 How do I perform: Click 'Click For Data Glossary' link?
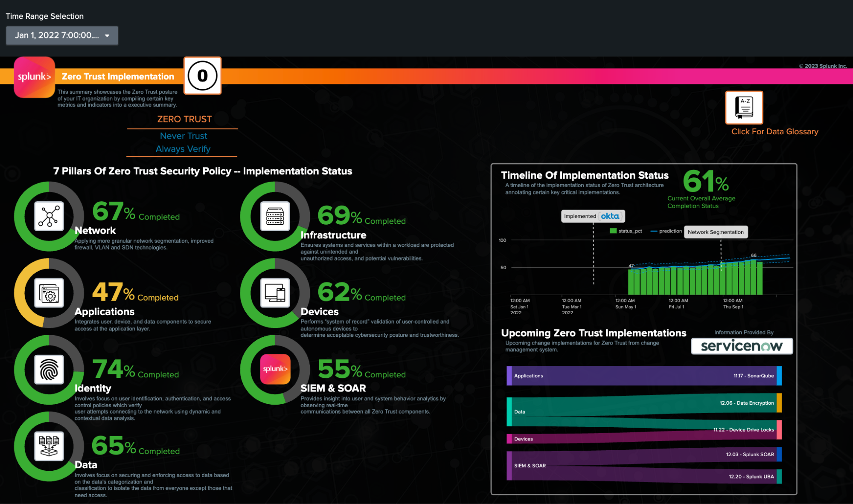pos(774,132)
